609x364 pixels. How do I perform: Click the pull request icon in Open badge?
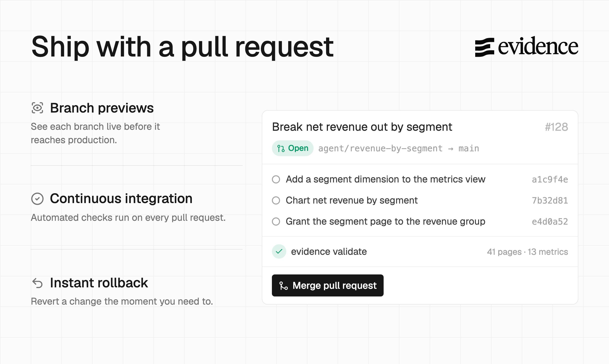281,148
